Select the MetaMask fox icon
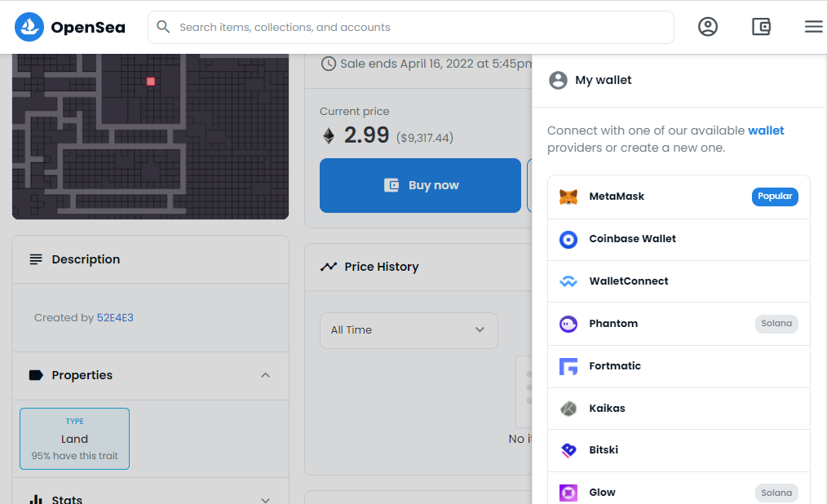 pyautogui.click(x=568, y=196)
